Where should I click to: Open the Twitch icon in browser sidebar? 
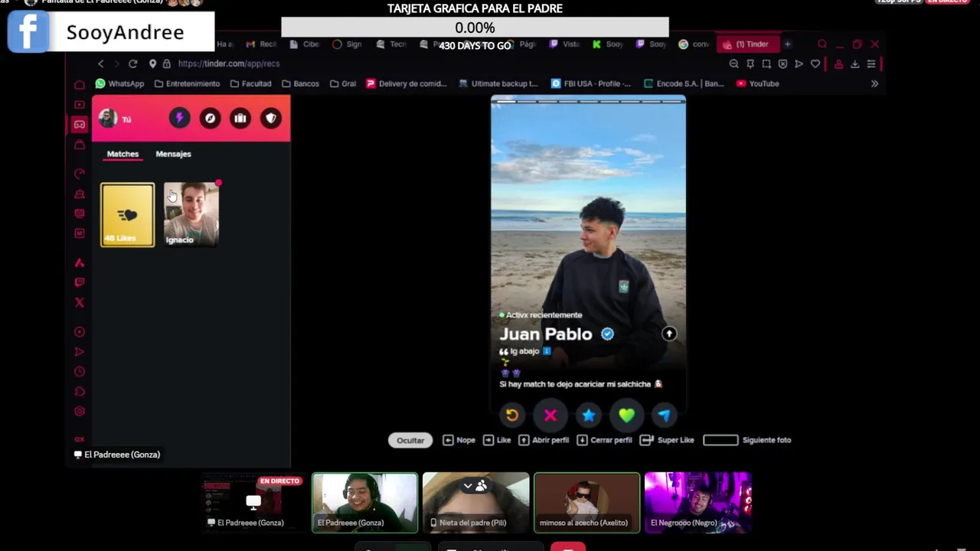click(80, 282)
